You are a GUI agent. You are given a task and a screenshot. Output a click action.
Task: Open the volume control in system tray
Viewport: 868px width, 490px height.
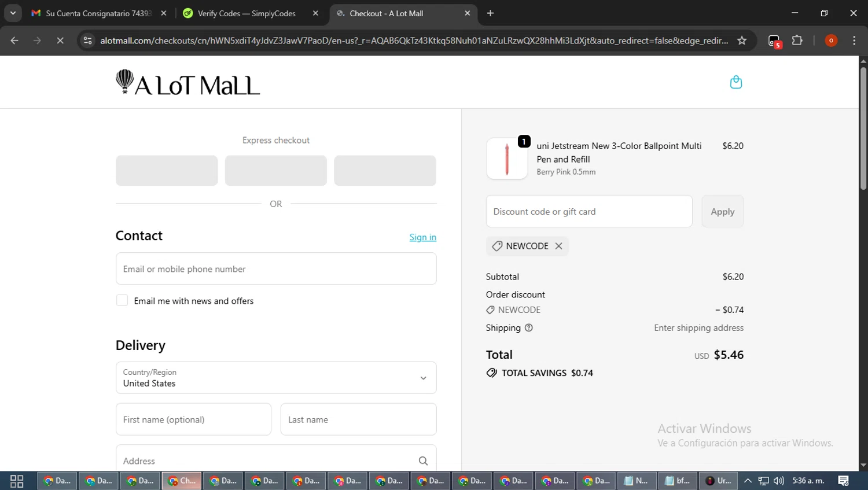[x=779, y=481]
